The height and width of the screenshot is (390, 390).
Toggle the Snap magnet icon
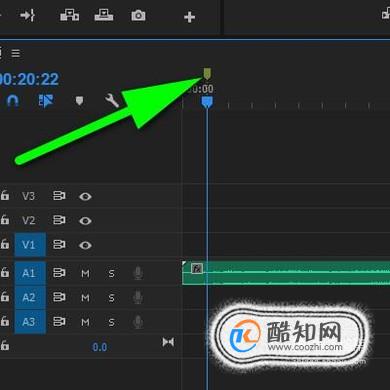(13, 101)
